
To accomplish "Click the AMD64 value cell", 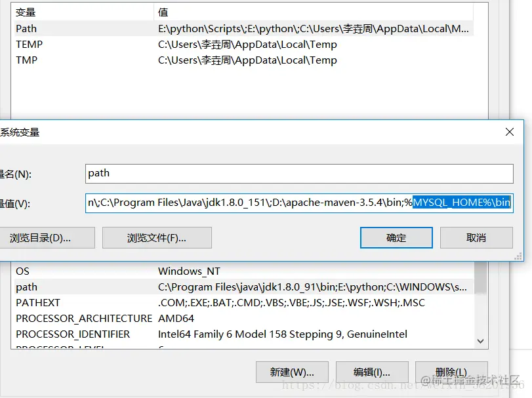I will [176, 318].
